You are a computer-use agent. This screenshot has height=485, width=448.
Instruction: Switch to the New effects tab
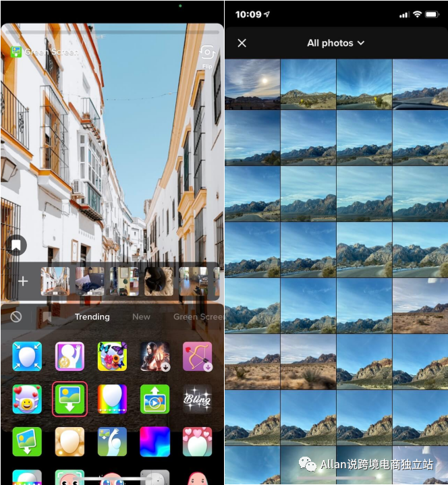141,317
